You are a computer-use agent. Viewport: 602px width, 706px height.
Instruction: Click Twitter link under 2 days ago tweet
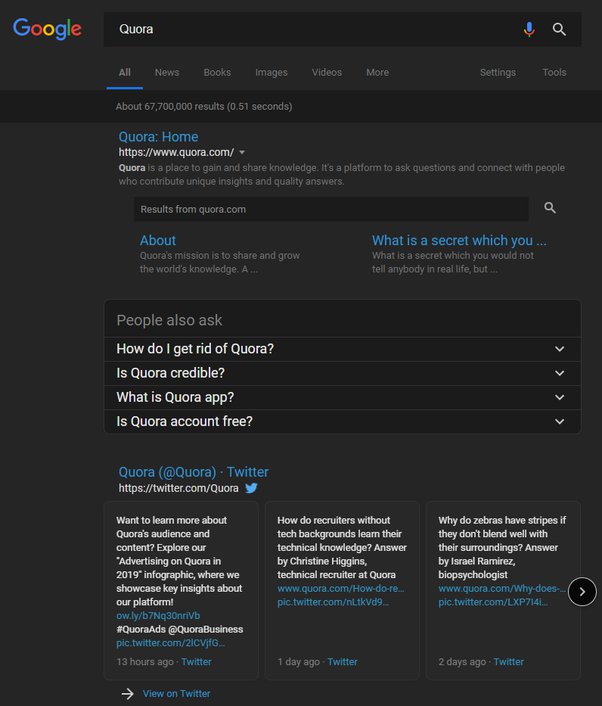(509, 662)
